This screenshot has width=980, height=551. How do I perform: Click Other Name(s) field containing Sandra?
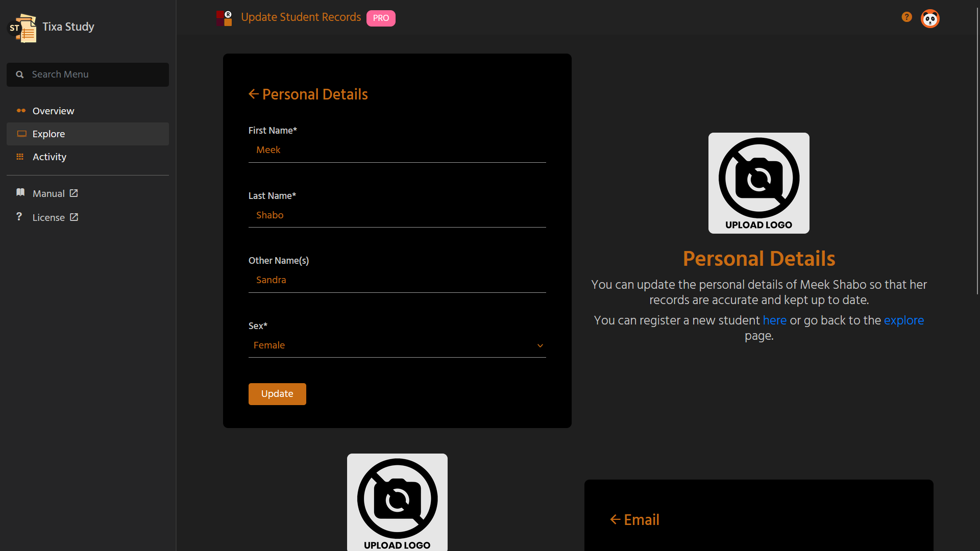397,280
